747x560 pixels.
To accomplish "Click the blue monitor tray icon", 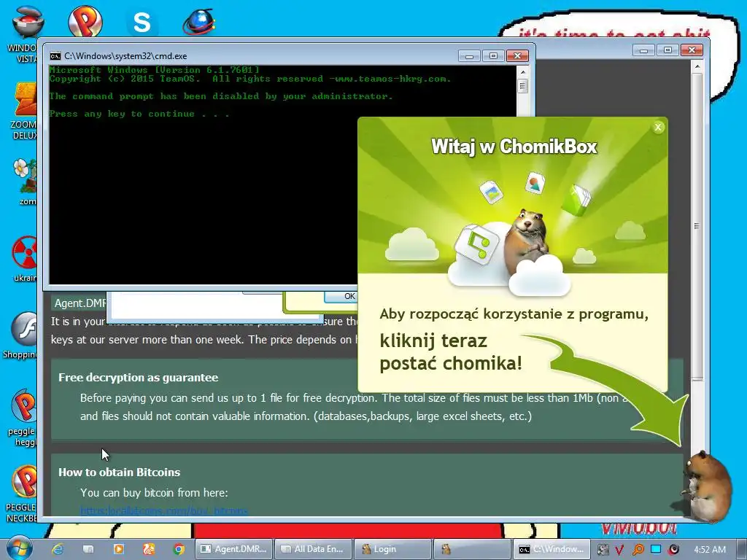I will point(656,549).
